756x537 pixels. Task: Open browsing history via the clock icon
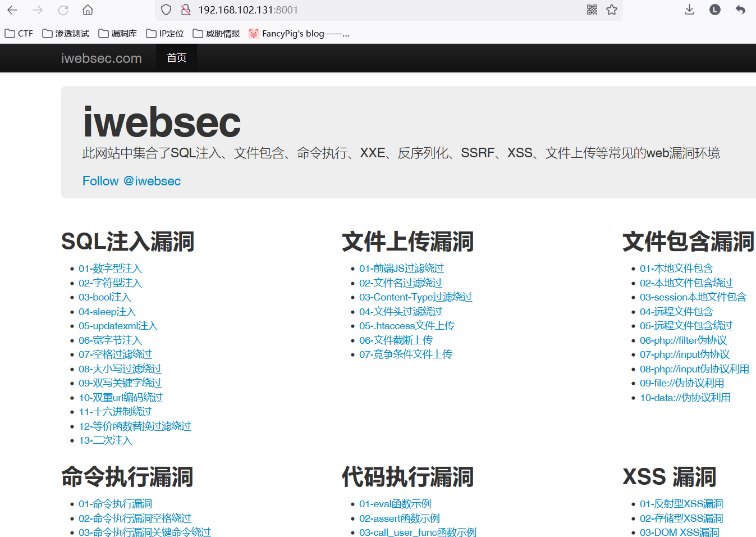714,10
